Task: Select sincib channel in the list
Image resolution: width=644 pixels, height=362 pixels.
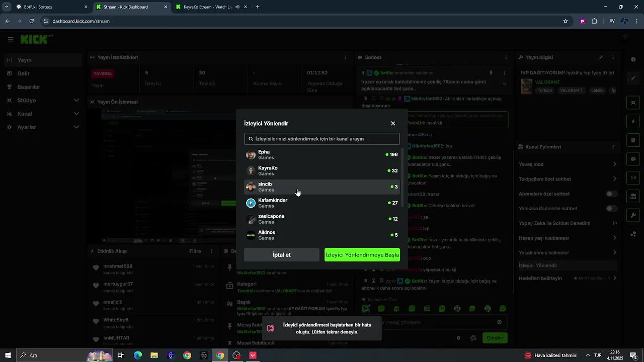Action: click(322, 187)
